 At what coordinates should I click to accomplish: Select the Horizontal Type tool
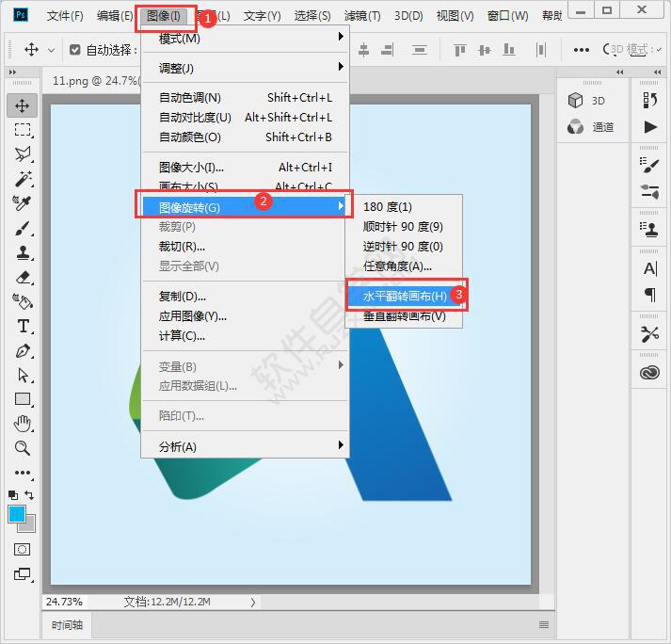[24, 327]
